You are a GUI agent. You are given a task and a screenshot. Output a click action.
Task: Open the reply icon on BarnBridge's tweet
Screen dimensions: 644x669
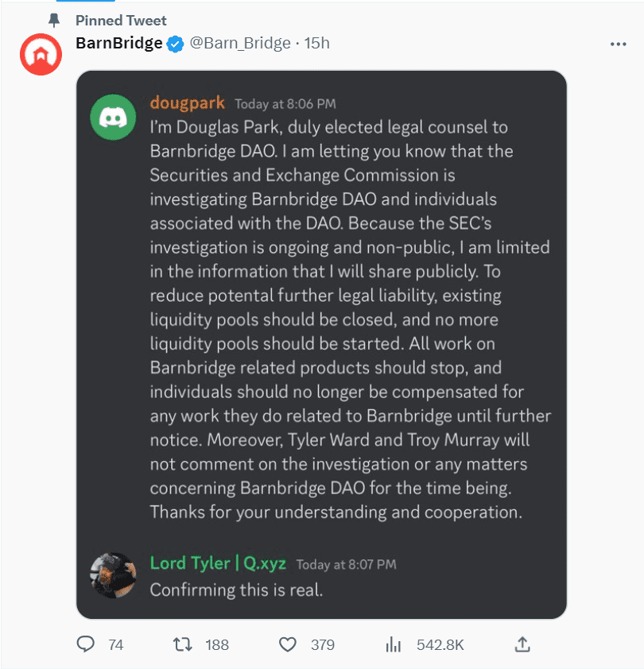86,644
